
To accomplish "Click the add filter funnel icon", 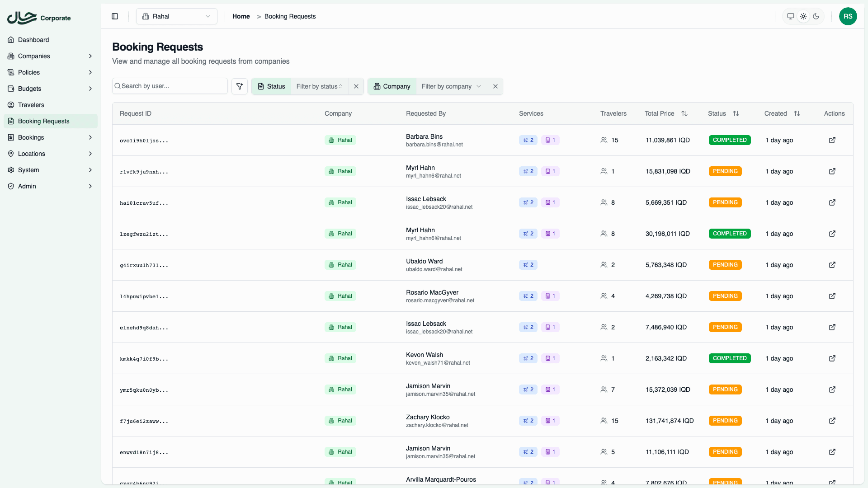I will [x=240, y=86].
